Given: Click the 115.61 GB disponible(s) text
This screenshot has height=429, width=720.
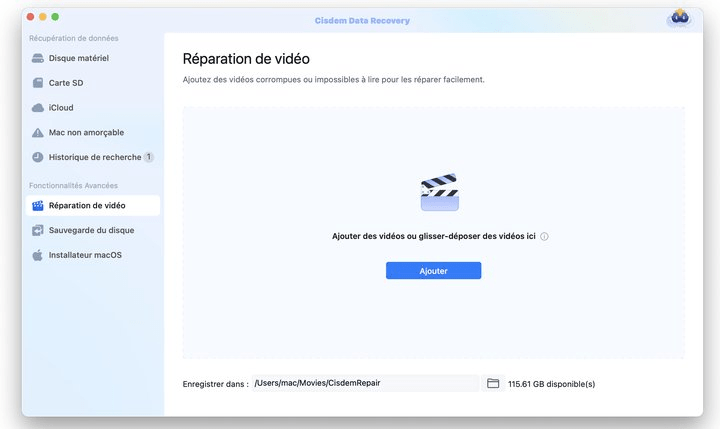Looking at the screenshot, I should [x=551, y=384].
